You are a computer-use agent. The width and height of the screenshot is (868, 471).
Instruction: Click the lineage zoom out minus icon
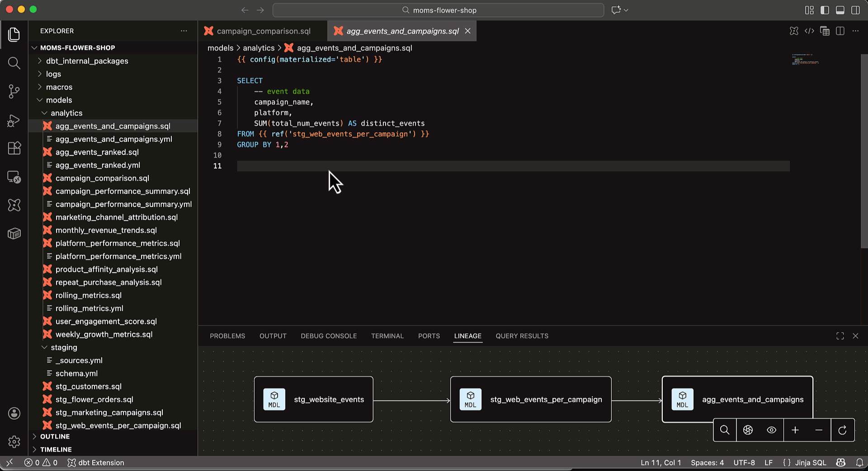tap(819, 430)
